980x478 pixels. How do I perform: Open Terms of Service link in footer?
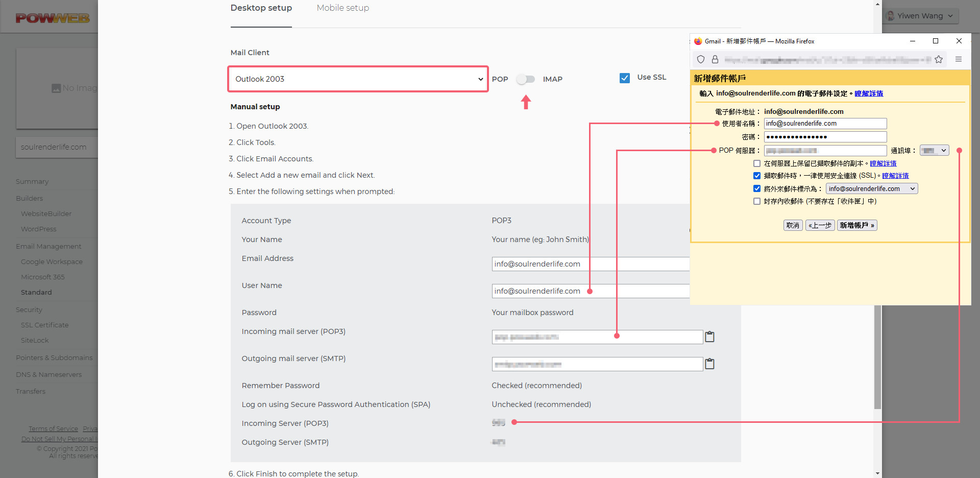tap(53, 429)
